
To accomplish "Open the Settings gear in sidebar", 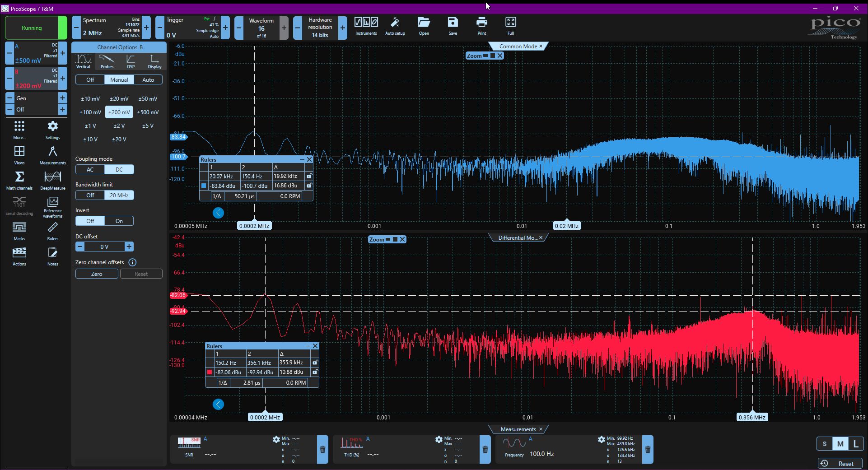I will pyautogui.click(x=52, y=130).
